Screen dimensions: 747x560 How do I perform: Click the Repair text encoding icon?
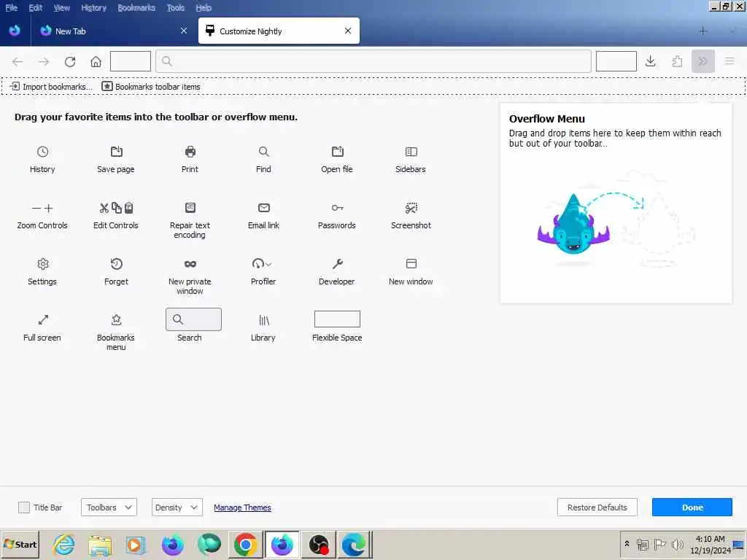click(x=190, y=208)
